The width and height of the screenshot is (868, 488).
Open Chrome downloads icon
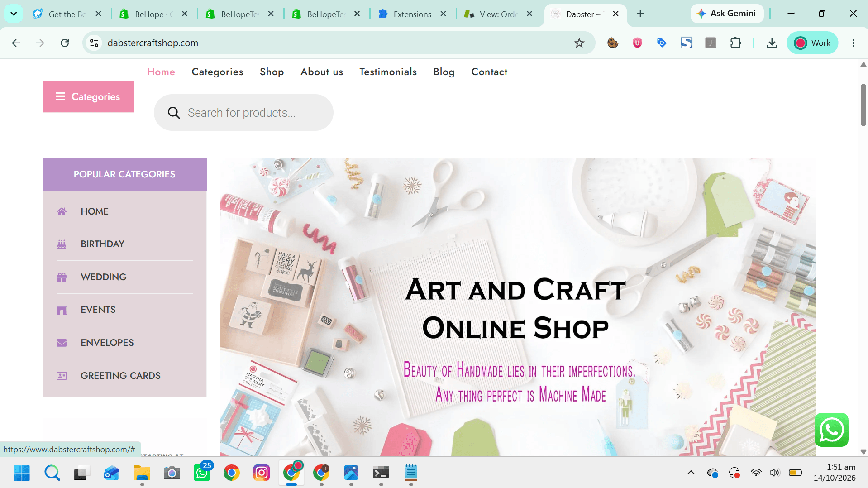772,43
